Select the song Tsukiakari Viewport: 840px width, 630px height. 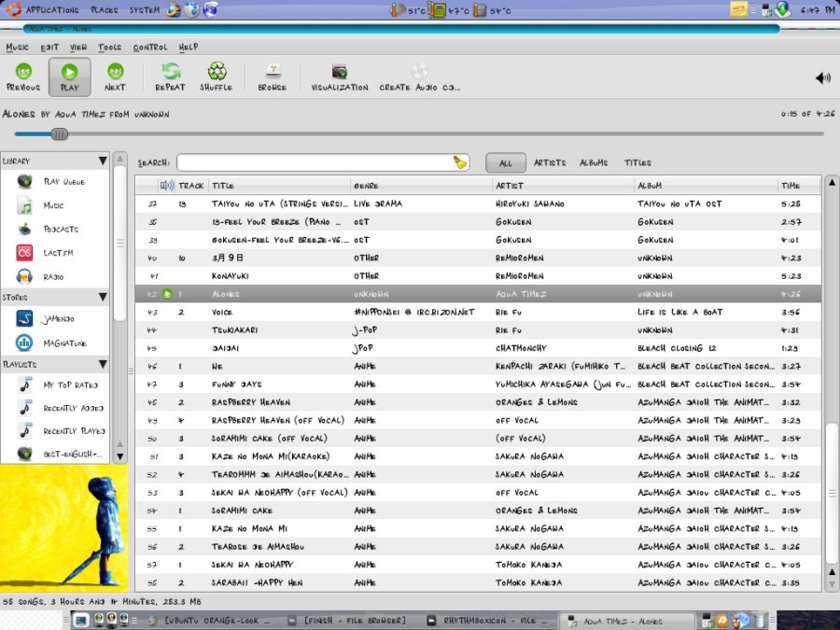point(478,330)
